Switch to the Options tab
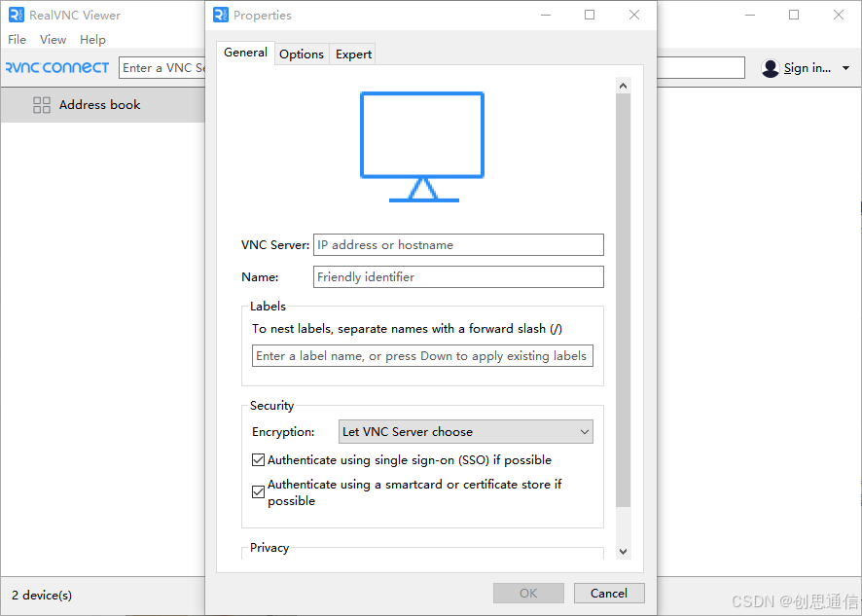Screen dimensions: 862x616 [302, 54]
